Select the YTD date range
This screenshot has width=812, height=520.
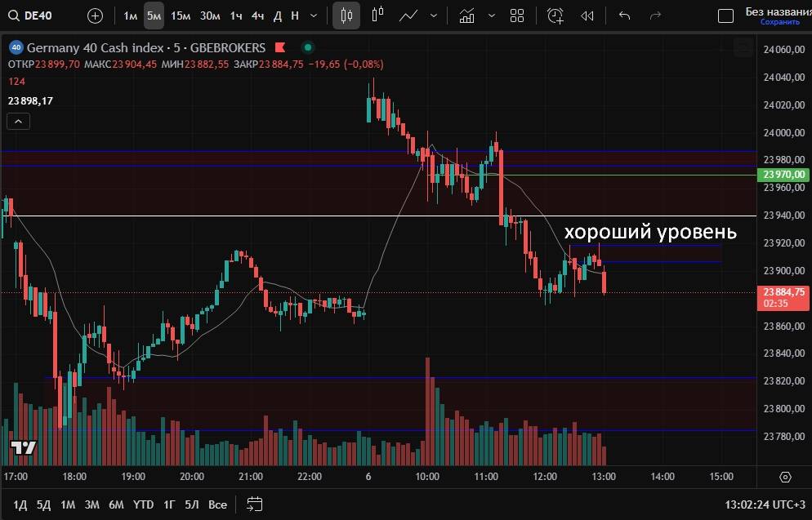click(x=144, y=504)
